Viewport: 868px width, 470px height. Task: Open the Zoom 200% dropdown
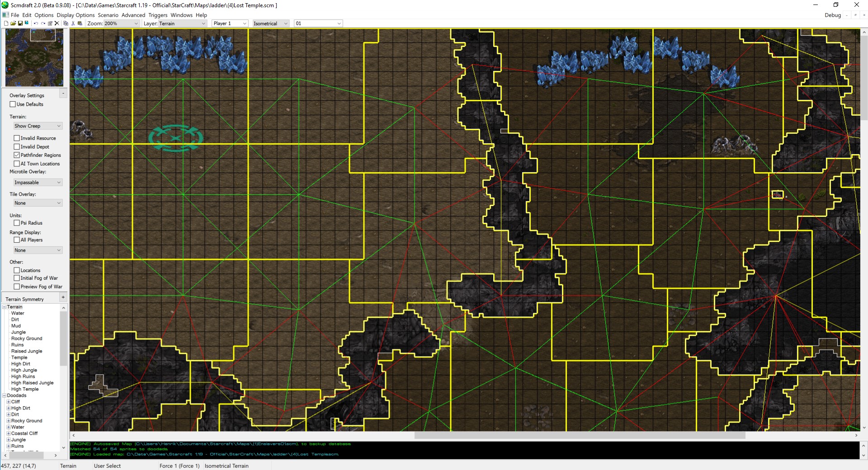pos(136,23)
